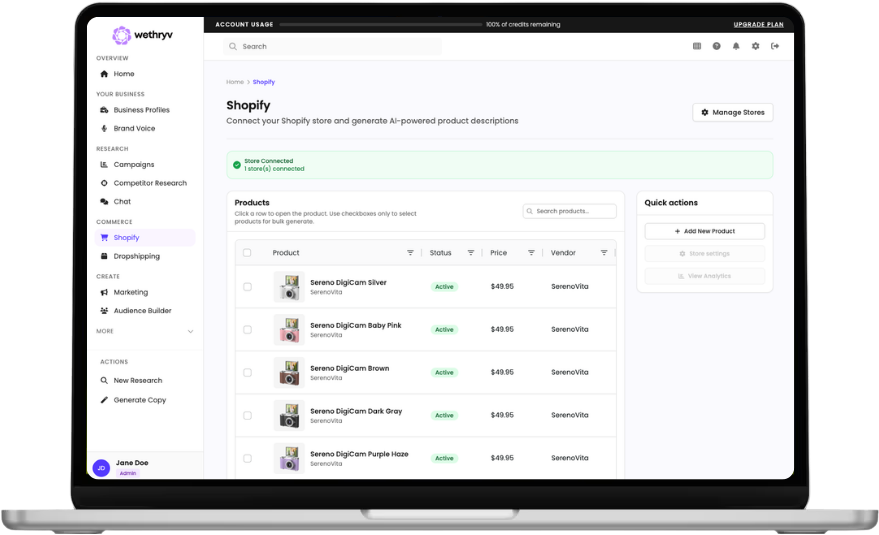Check the Sereno DigiCam Purple Haze checkbox
The height and width of the screenshot is (535, 879).
247,458
